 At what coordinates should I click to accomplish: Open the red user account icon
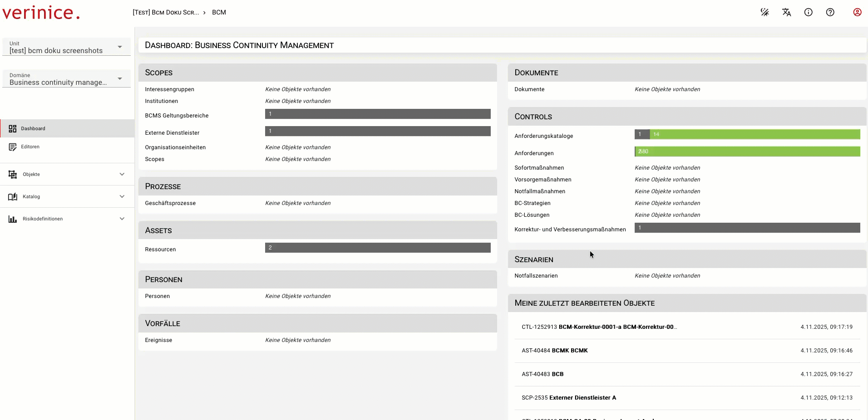(x=858, y=12)
